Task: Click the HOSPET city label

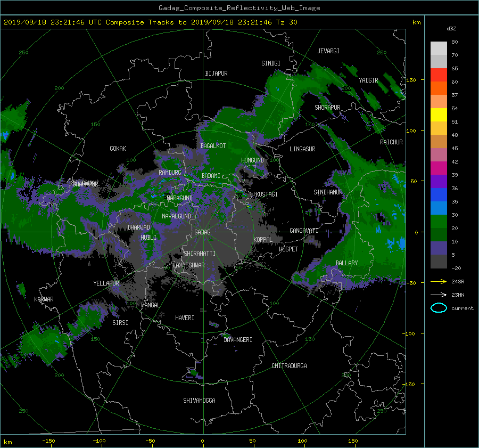Action: tap(288, 249)
